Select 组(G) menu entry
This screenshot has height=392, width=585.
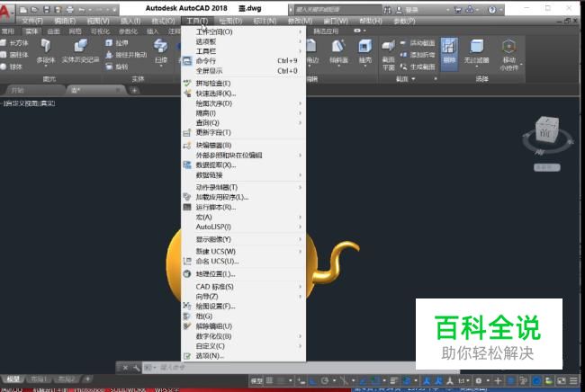pyautogui.click(x=243, y=316)
